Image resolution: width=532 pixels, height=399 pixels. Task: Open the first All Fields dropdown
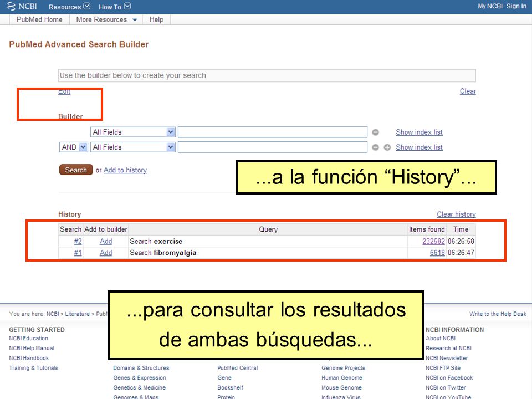click(x=132, y=132)
